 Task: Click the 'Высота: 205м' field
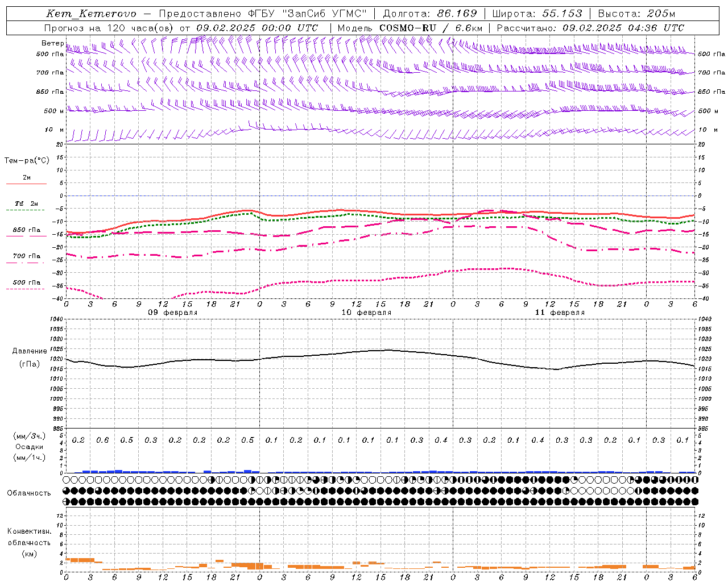pyautogui.click(x=636, y=14)
